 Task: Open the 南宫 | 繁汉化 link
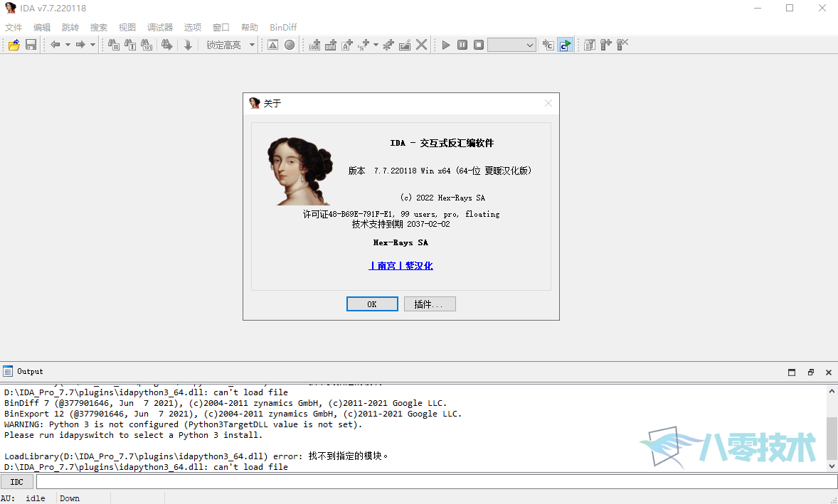click(x=401, y=265)
